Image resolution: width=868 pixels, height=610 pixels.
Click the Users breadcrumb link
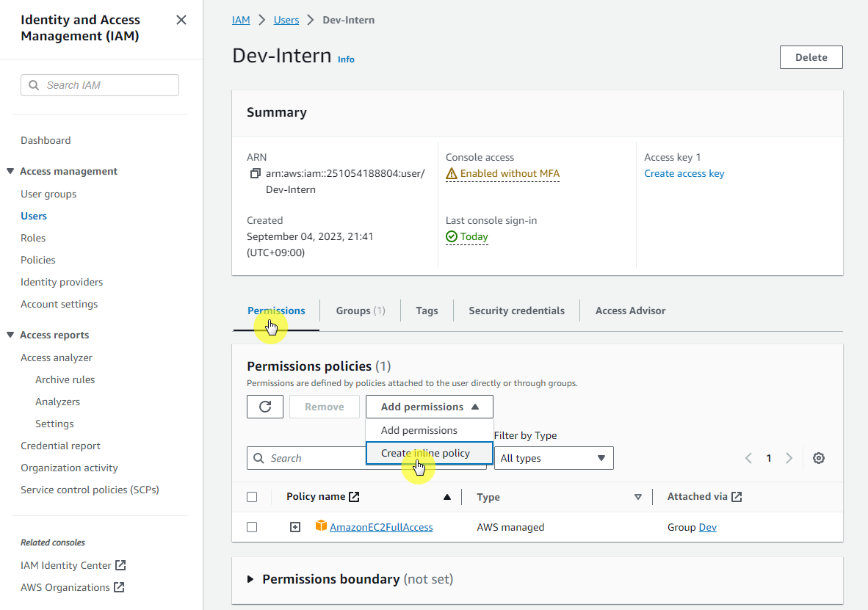coord(286,20)
